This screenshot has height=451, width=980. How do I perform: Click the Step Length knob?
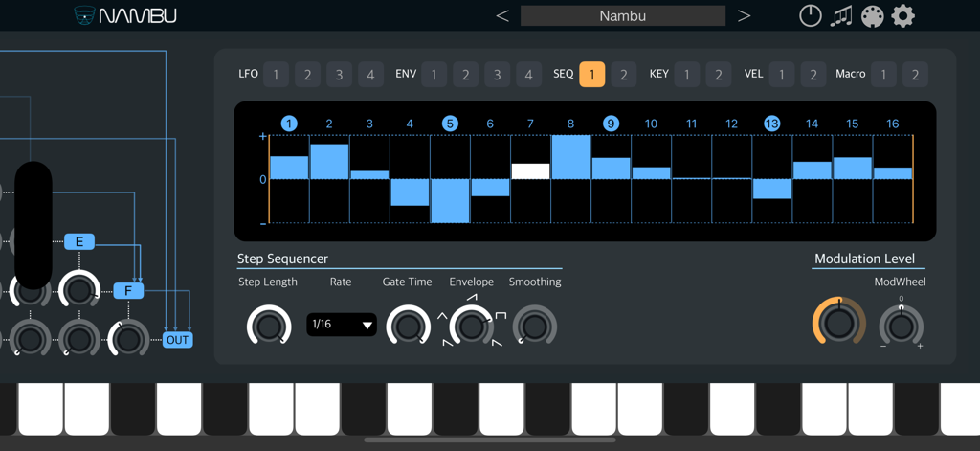269,326
